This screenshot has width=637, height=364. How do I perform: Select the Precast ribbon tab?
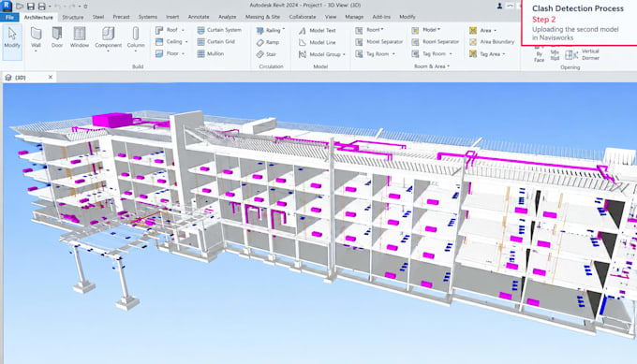(x=121, y=17)
